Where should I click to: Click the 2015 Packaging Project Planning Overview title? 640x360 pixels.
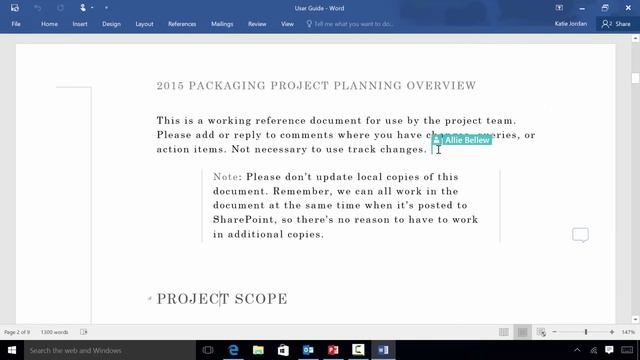pyautogui.click(x=316, y=86)
